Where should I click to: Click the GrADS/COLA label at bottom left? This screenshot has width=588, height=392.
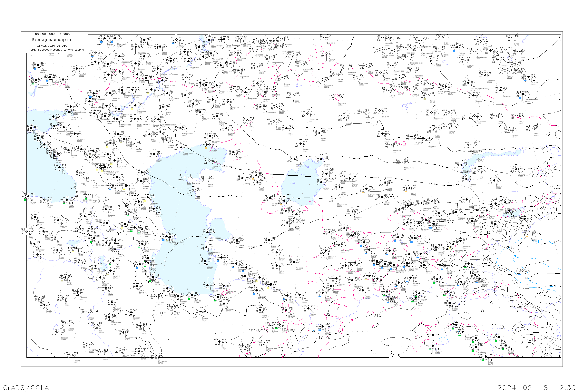click(x=26, y=387)
